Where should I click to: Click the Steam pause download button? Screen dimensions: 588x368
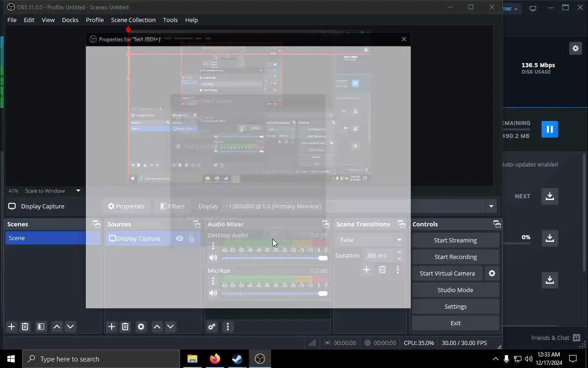click(x=550, y=129)
